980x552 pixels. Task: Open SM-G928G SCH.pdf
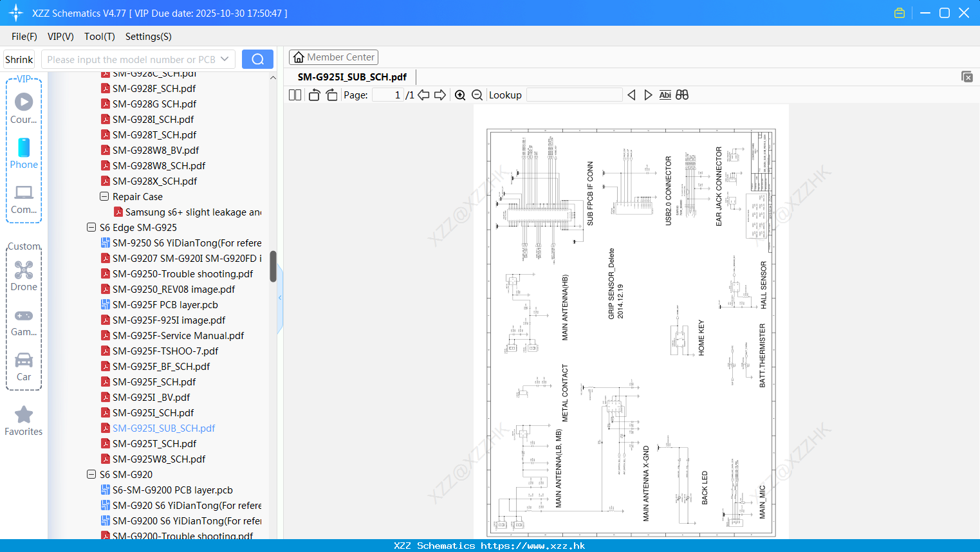154,104
